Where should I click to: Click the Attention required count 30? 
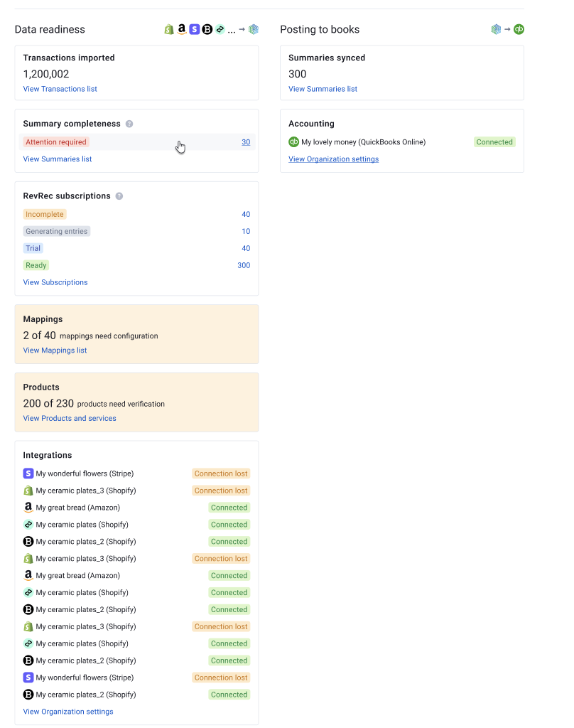tap(246, 142)
